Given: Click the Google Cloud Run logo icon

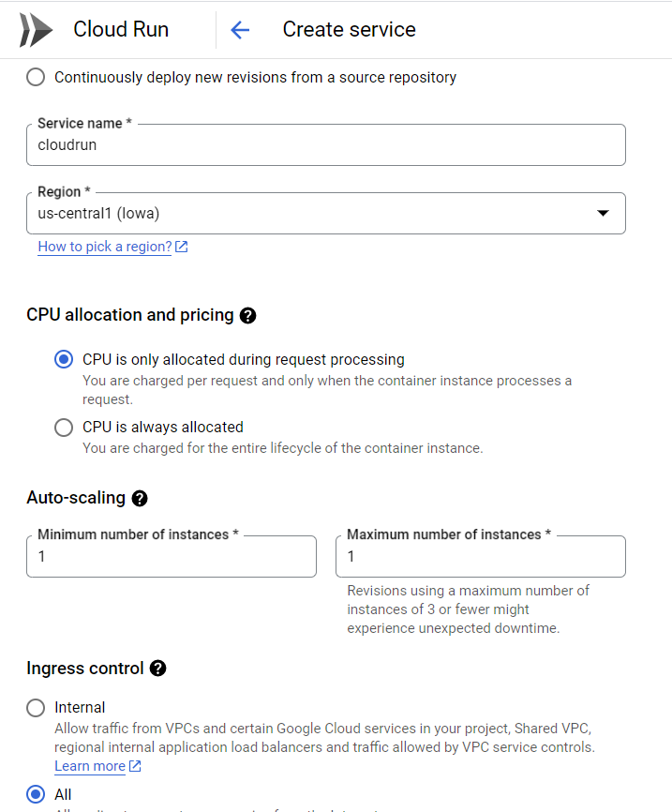Looking at the screenshot, I should point(34,29).
